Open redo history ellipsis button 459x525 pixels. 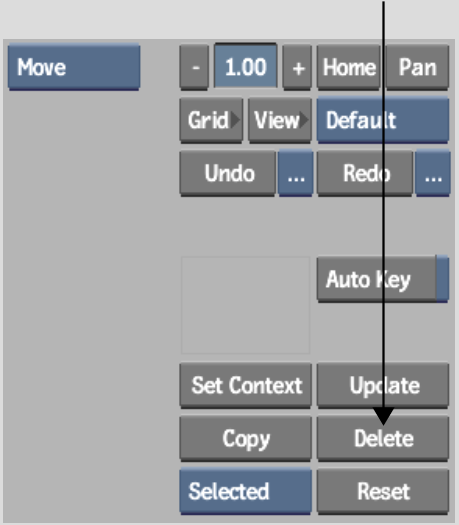click(433, 173)
